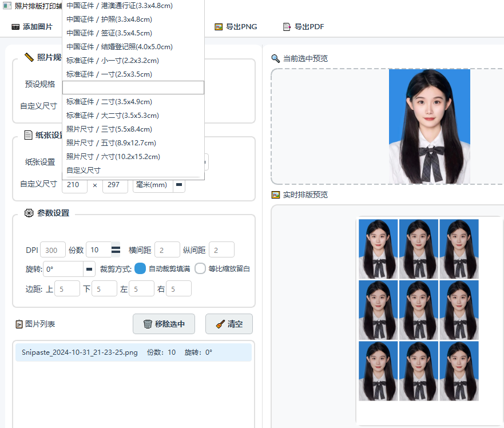Select 自定义尺寸 in the dropdown list
504x428 pixels.
coord(84,171)
